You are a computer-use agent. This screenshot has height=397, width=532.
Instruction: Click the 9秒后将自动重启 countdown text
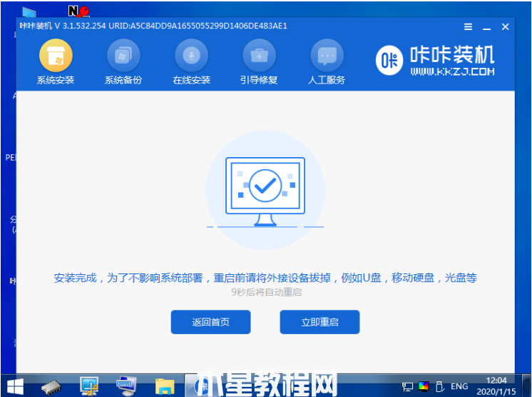[266, 293]
